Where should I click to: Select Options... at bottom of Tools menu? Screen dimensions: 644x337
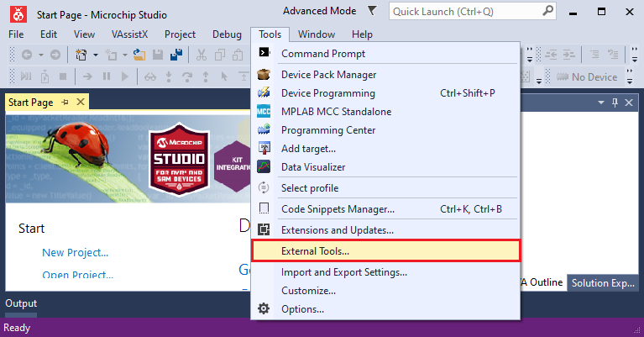click(385, 309)
